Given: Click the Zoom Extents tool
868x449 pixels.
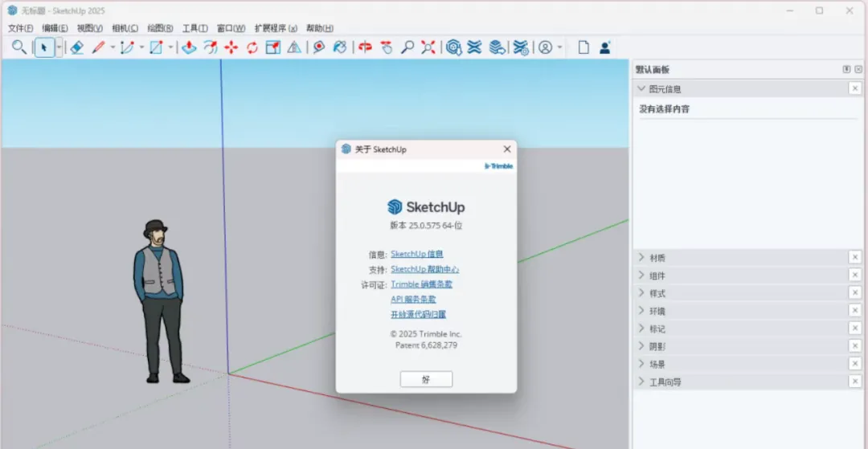Looking at the screenshot, I should coord(428,47).
